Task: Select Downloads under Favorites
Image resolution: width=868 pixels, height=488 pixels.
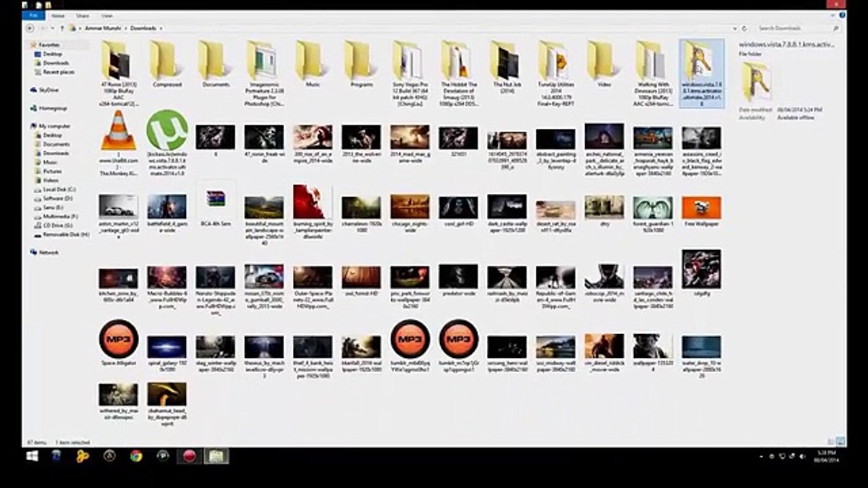Action: click(x=56, y=63)
